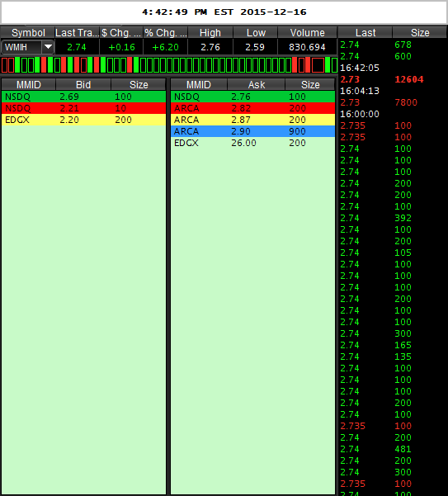Screen dimensions: 448x496
Task: Select the Volume value 830.694
Action: pos(307,47)
